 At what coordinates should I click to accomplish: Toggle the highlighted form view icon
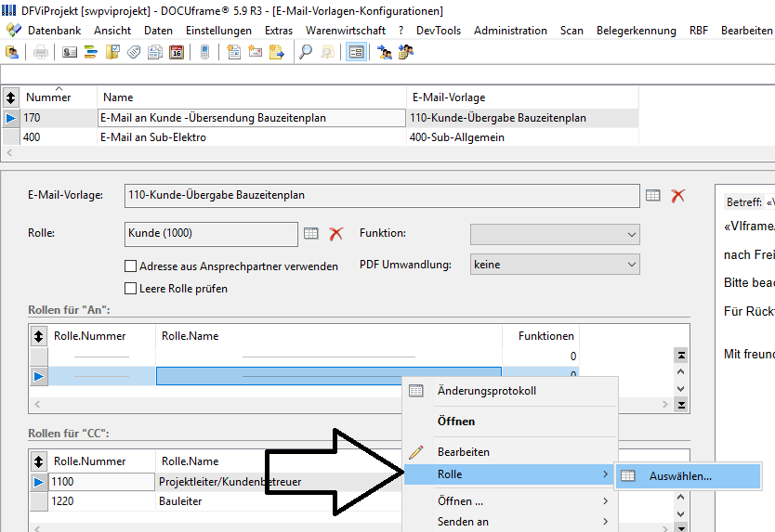pos(356,52)
